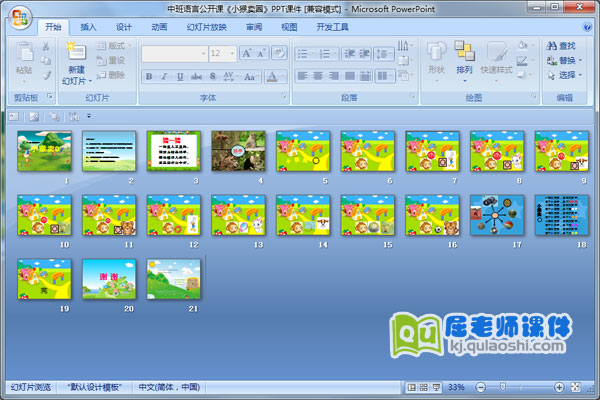Click Replace 替换 button
The image size is (600, 400).
point(564,60)
